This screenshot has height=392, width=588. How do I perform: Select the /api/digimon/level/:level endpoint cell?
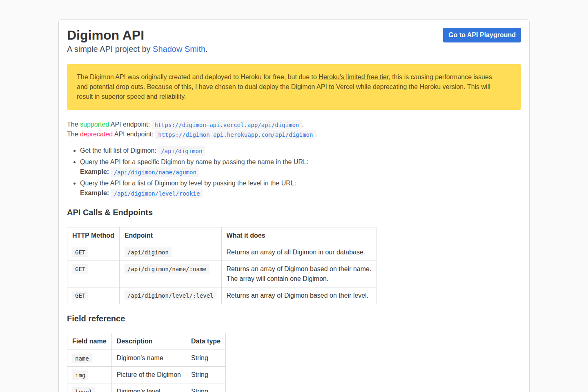pyautogui.click(x=170, y=295)
